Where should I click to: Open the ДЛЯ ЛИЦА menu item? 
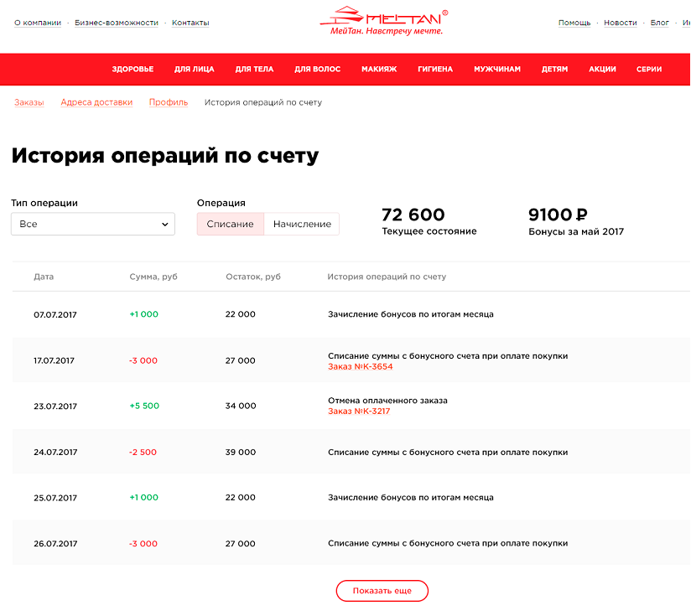[195, 70]
